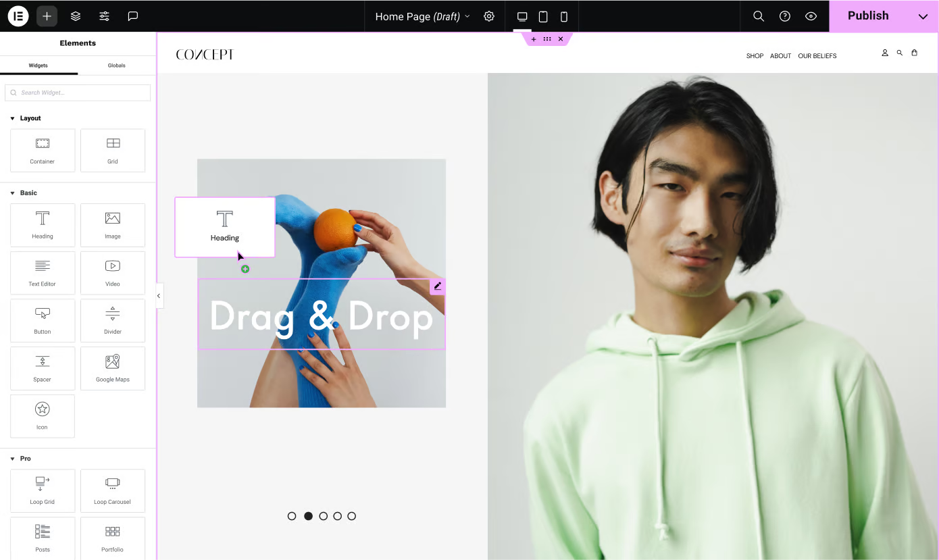Open the Notes comments icon

pyautogui.click(x=132, y=16)
